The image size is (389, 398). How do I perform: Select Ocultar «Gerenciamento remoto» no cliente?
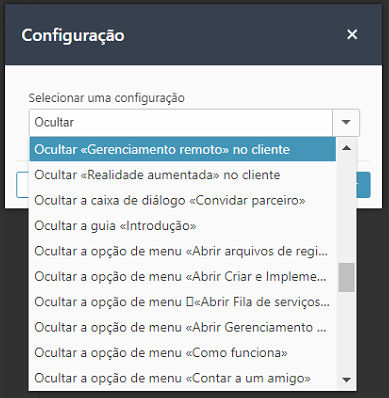[183, 149]
